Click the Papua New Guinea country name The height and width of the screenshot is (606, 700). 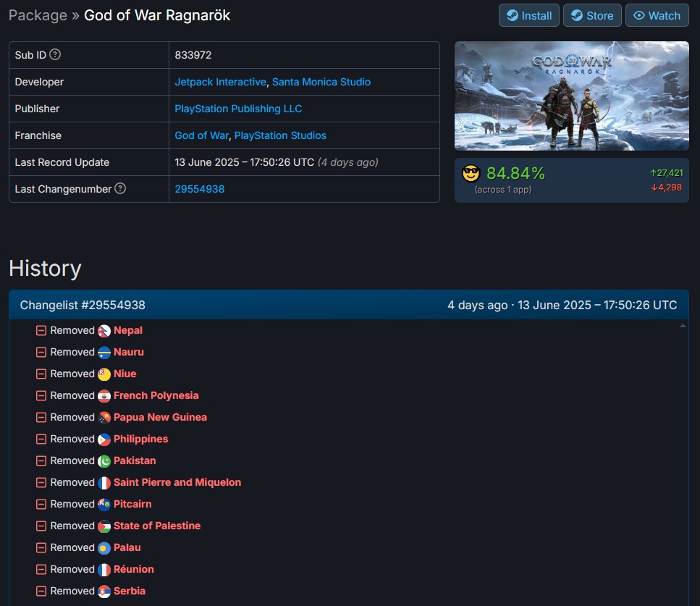tap(160, 417)
